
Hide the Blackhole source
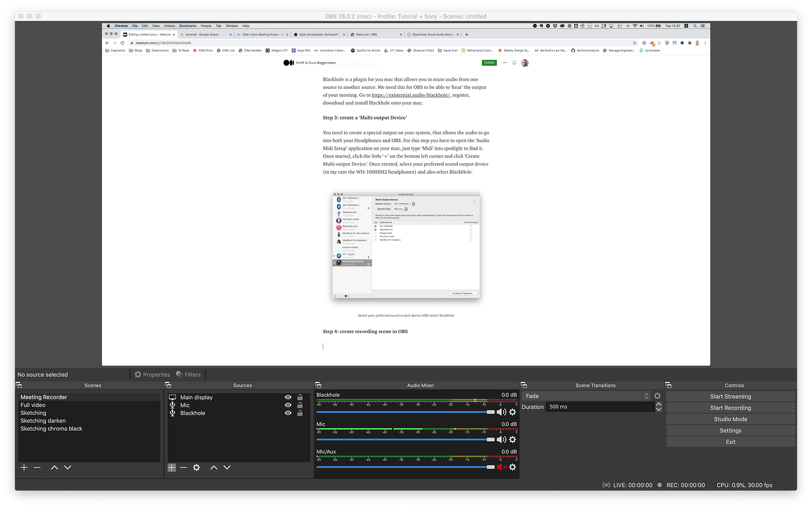point(288,413)
